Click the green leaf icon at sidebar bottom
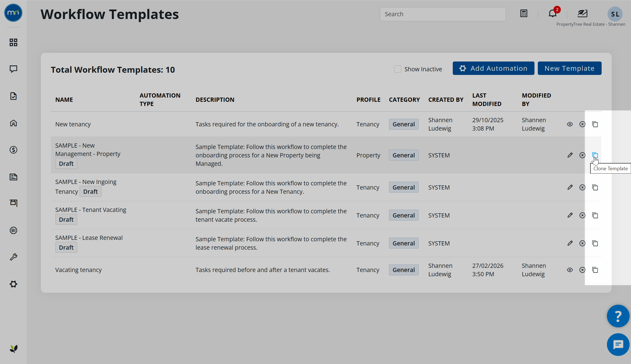Viewport: 631px width, 364px height. [13, 349]
